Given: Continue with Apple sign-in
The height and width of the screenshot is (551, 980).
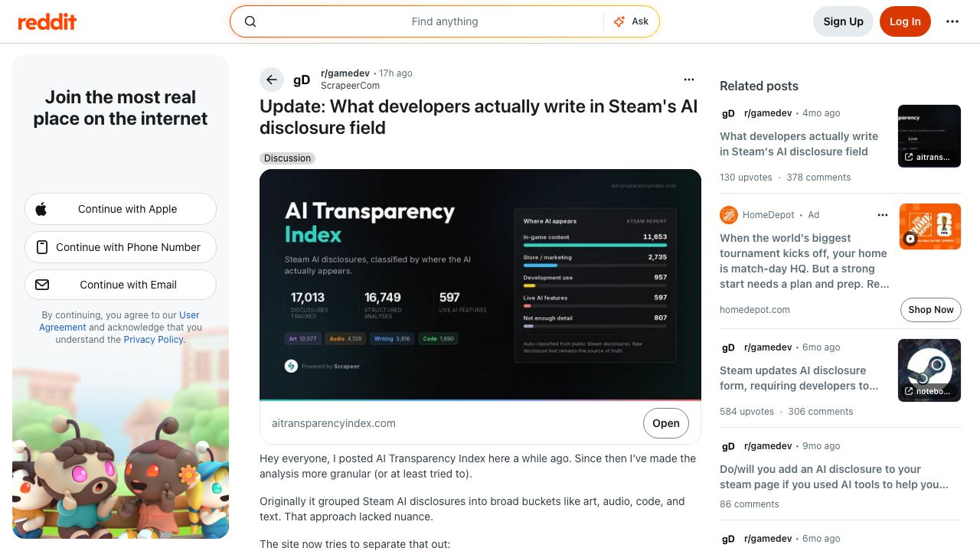Looking at the screenshot, I should pos(120,209).
